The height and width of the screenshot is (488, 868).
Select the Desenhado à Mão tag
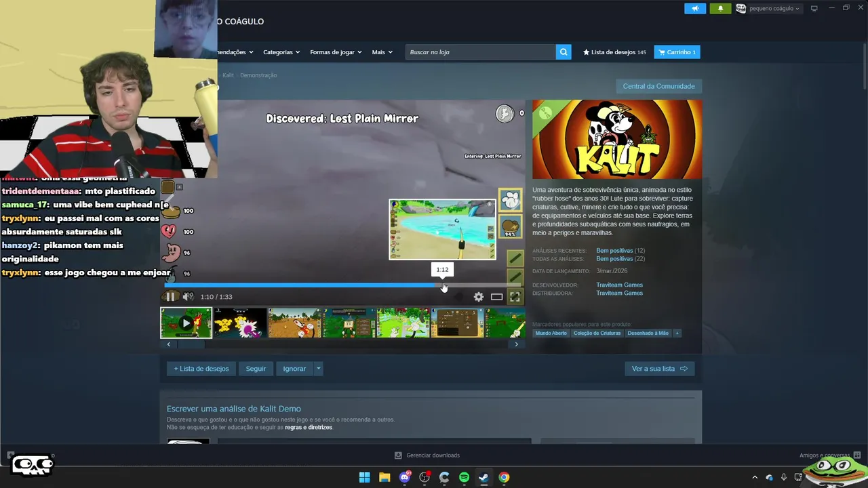tap(648, 333)
